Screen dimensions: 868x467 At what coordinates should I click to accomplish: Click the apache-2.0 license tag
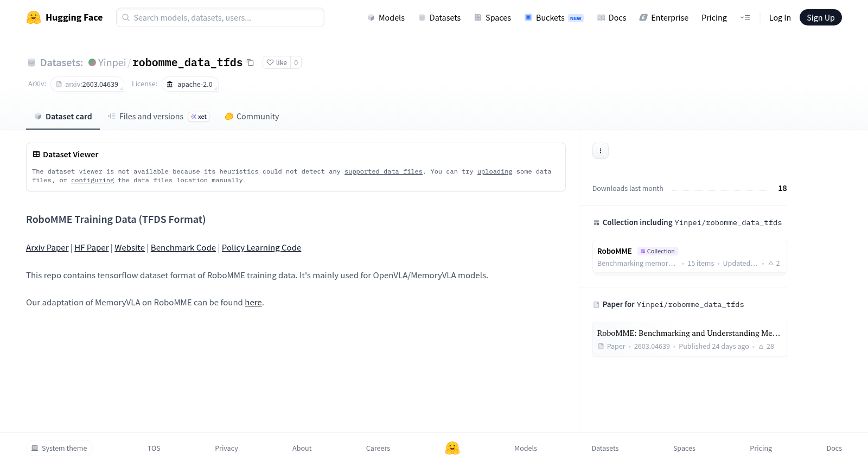point(190,84)
